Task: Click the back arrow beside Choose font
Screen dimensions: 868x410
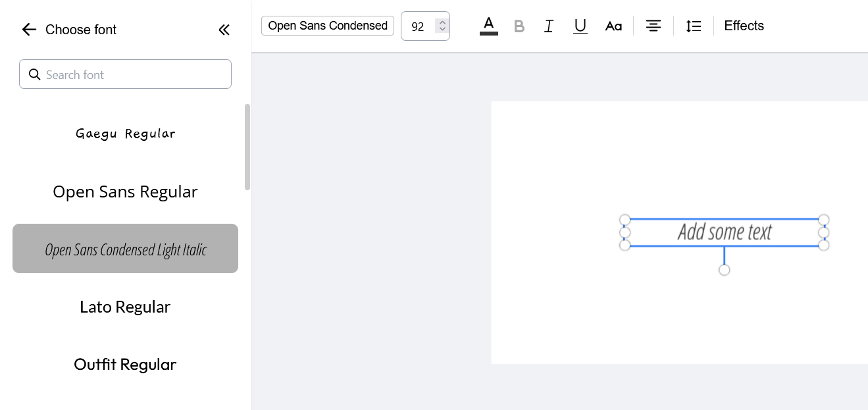Action: point(29,30)
